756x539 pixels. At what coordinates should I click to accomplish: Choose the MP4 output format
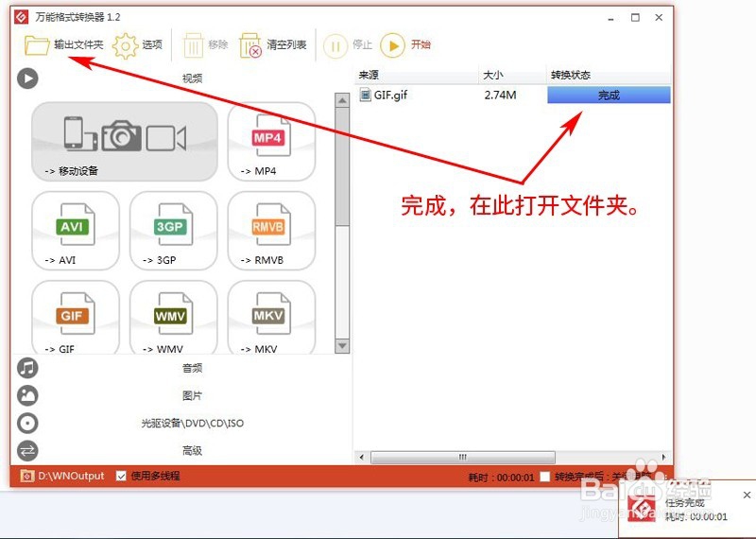(271, 141)
